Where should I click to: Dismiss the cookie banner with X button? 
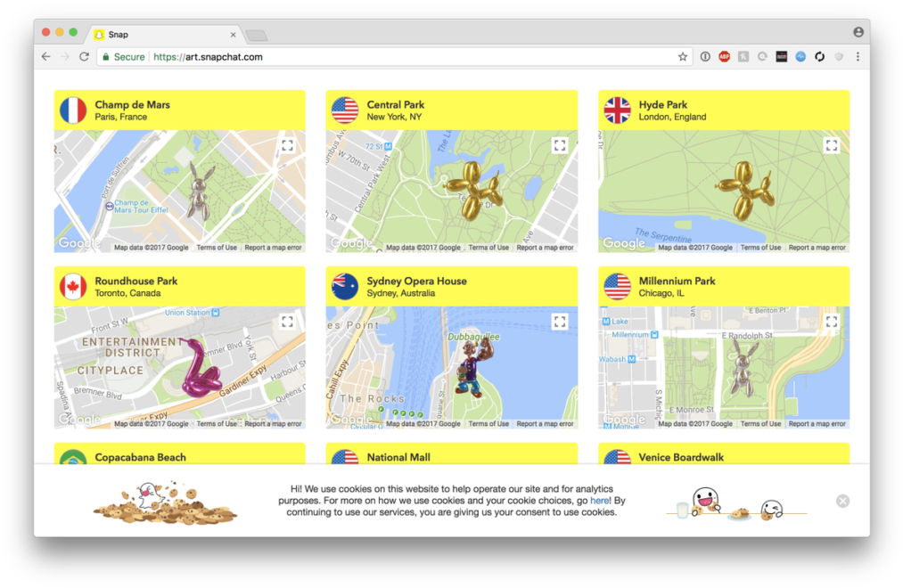(x=842, y=501)
